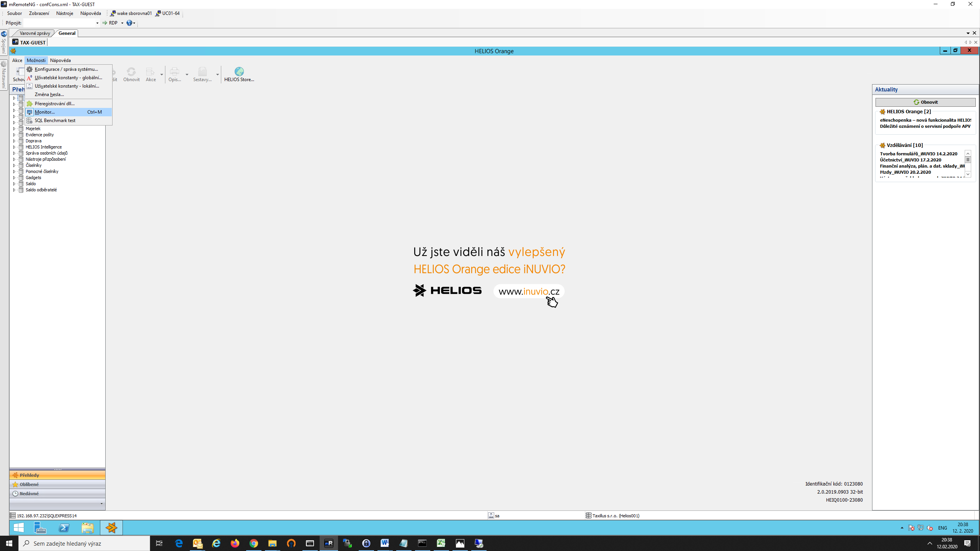The width and height of the screenshot is (980, 551).
Task: Expand the Doprava tree node
Action: pos(14,141)
